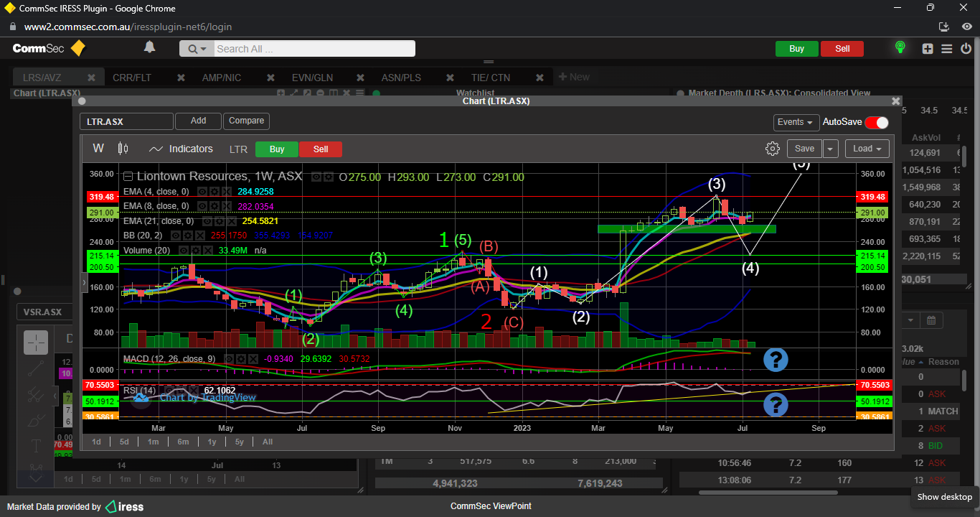Viewport: 980px width, 517px height.
Task: Open the candlestick chart style selector
Action: tap(123, 149)
